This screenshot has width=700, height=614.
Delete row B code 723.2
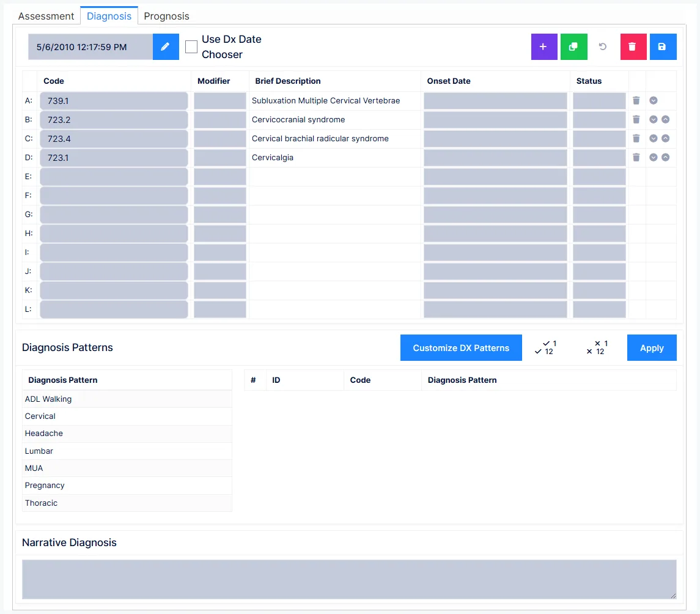636,119
